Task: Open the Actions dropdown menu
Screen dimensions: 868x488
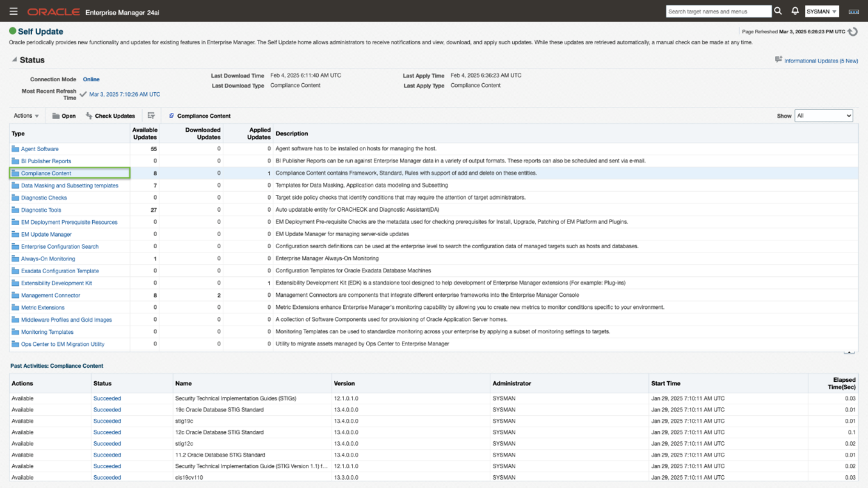Action: (26, 115)
